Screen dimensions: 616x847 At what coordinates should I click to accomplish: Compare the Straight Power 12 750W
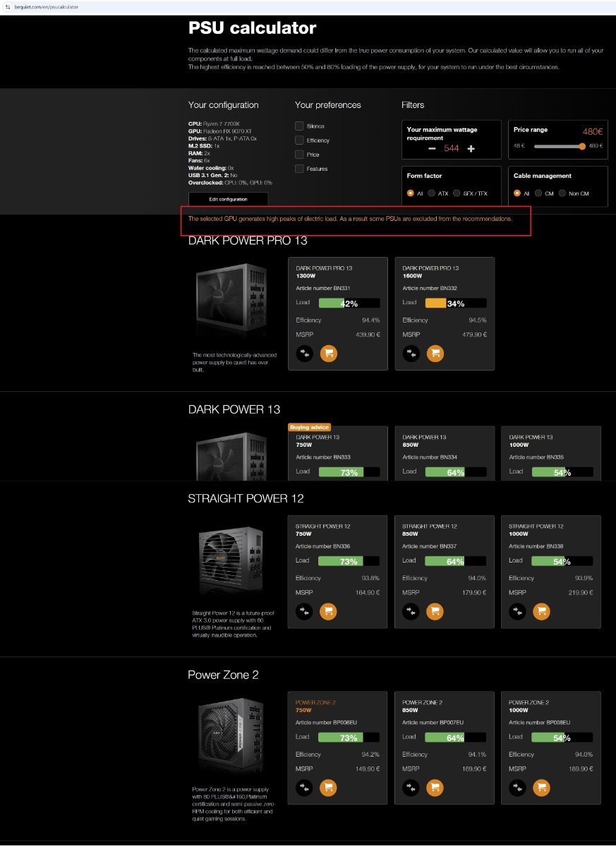point(304,611)
